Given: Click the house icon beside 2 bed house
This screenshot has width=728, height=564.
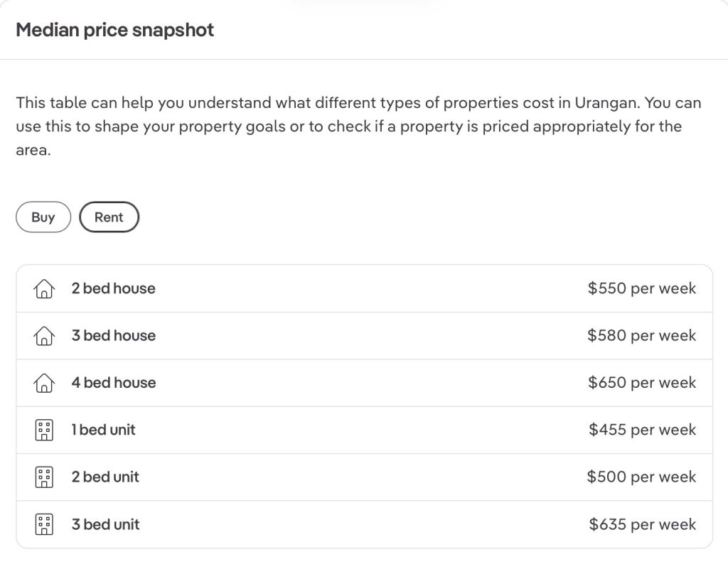Looking at the screenshot, I should tap(44, 288).
